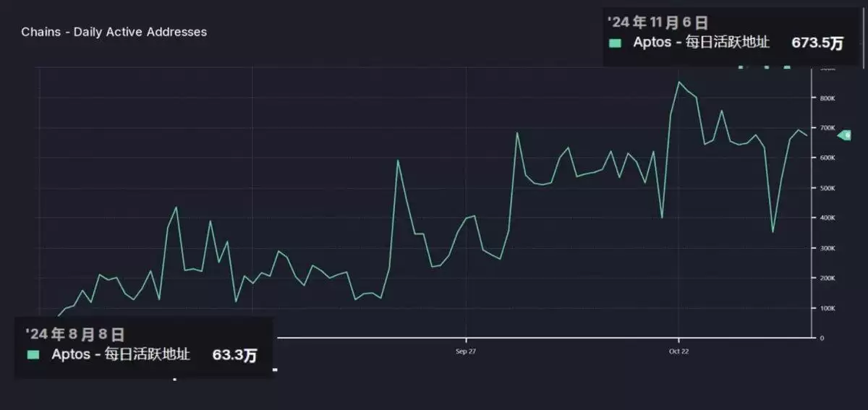Click the 800K y-axis label
This screenshot has width=868, height=410.
pos(827,98)
